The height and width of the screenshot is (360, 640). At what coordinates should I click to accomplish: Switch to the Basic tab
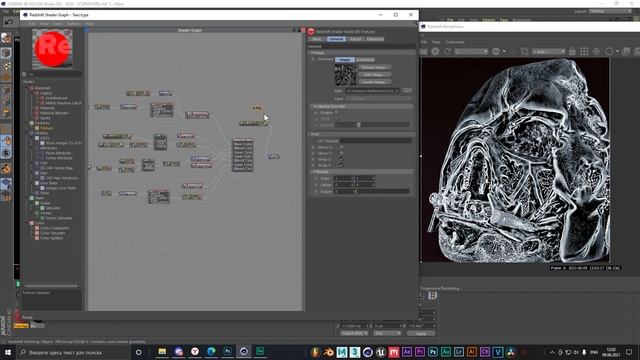[317, 39]
